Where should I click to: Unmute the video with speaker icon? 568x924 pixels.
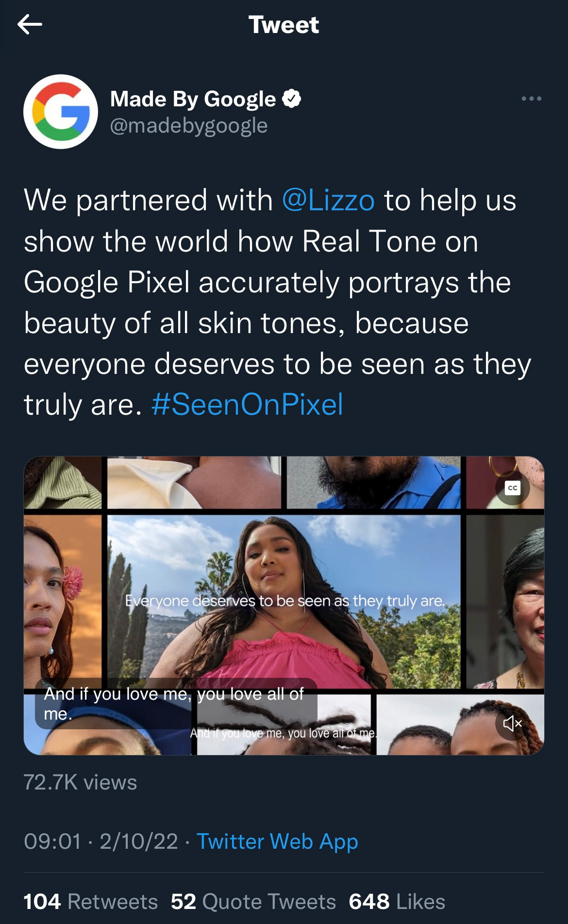click(x=513, y=723)
